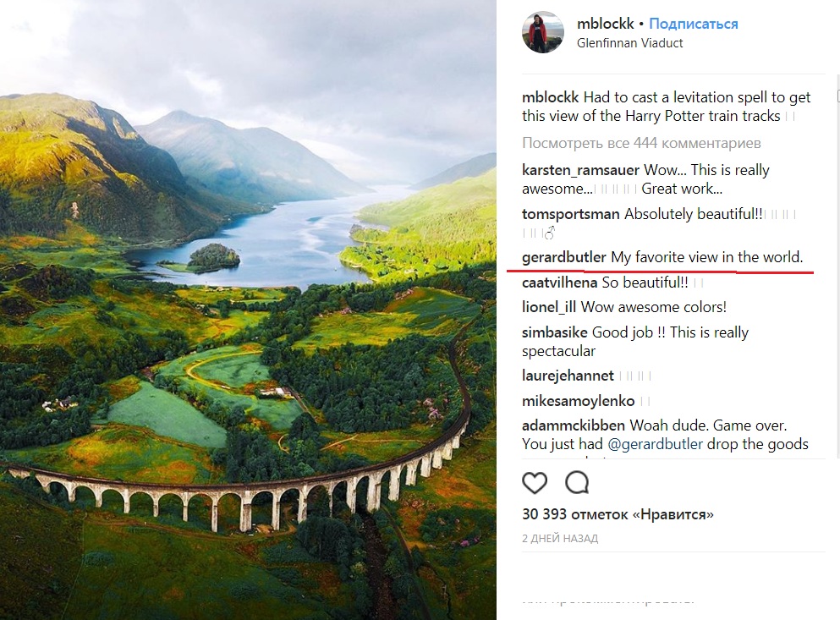
Task: Open gerardbutler's profile from his comment
Action: [x=564, y=257]
